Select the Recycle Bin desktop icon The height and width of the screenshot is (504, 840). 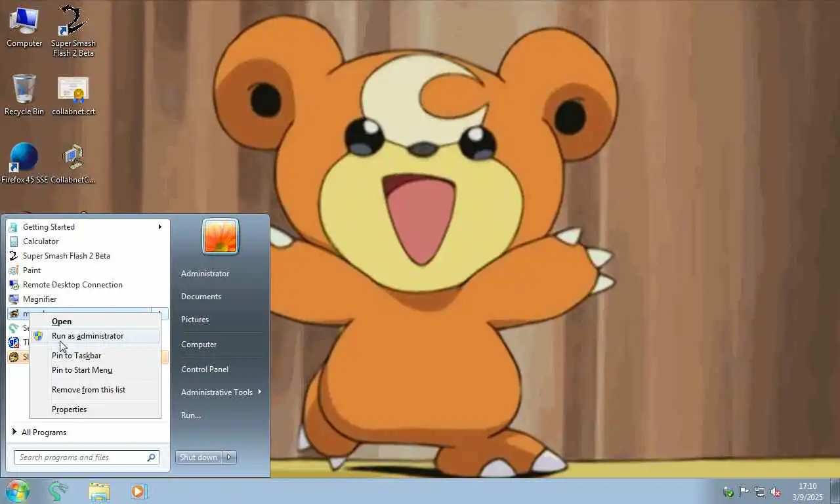tap(24, 95)
